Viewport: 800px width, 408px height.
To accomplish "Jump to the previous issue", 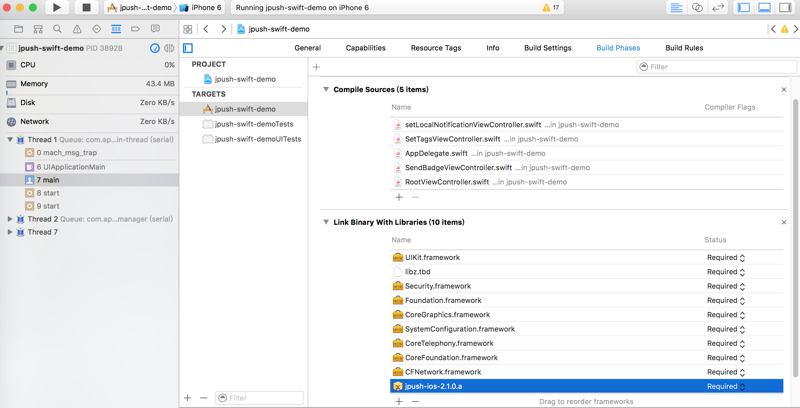I will pos(773,29).
